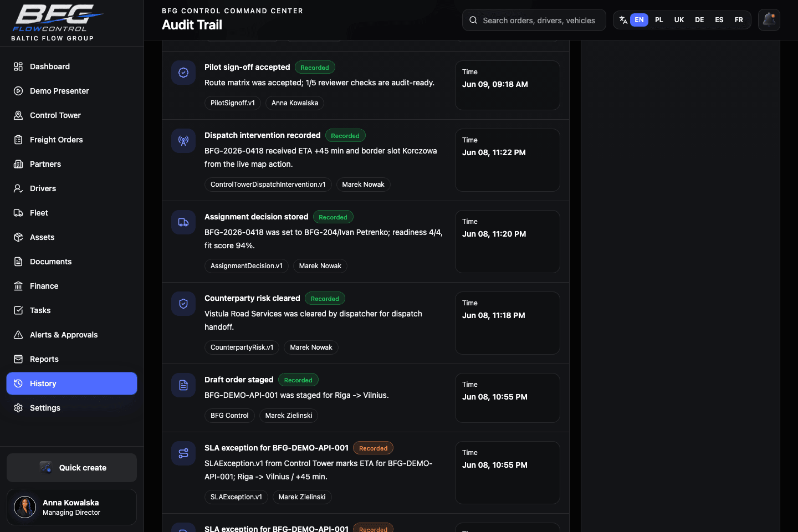Click 'Pilot sign-off accepted' title
Viewport: 798px width, 532px height.
247,67
